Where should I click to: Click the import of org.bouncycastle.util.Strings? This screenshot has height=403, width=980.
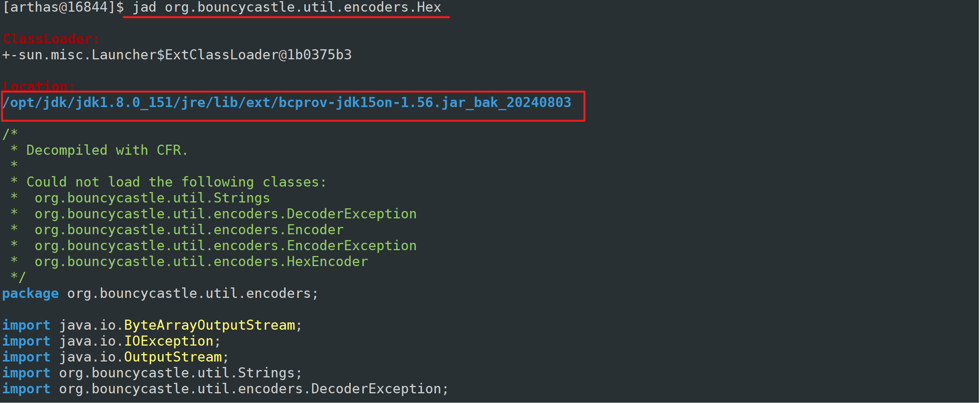(180, 373)
